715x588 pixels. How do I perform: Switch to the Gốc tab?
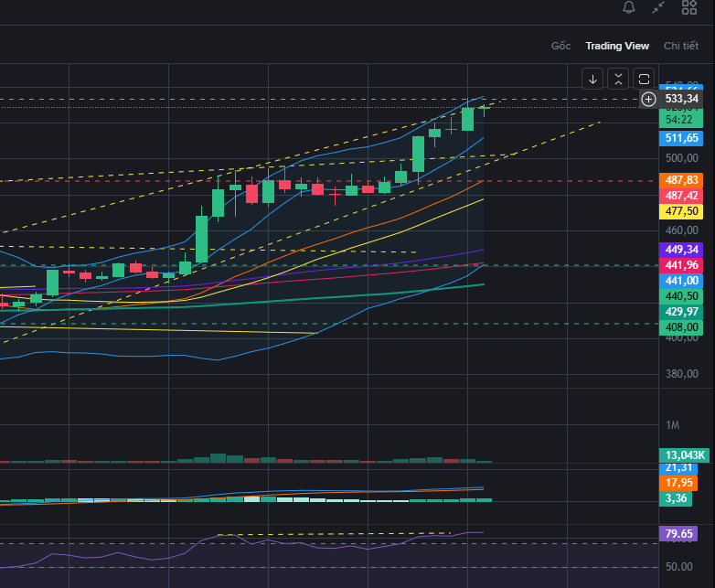560,46
